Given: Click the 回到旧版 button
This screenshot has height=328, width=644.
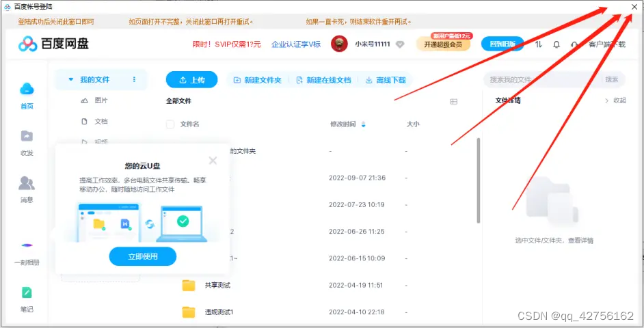Looking at the screenshot, I should (502, 44).
